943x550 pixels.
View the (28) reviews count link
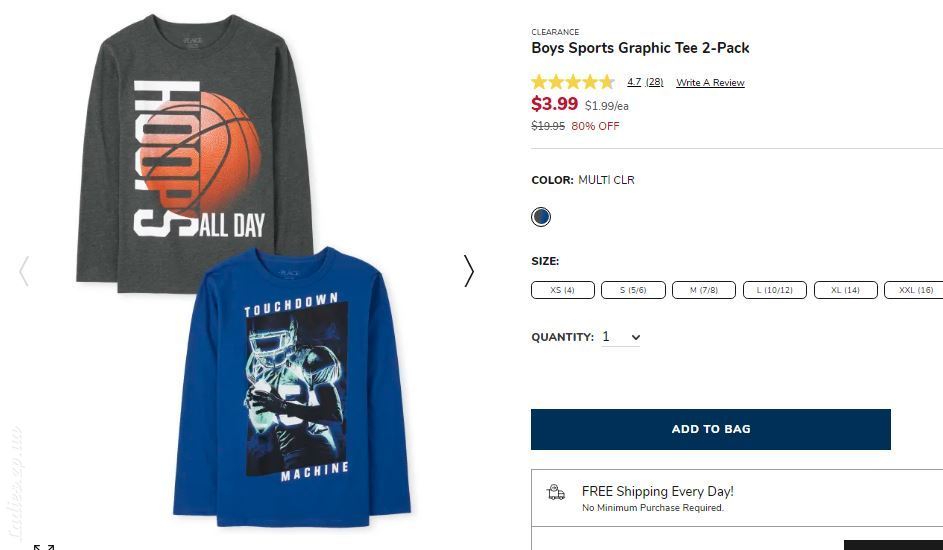654,82
